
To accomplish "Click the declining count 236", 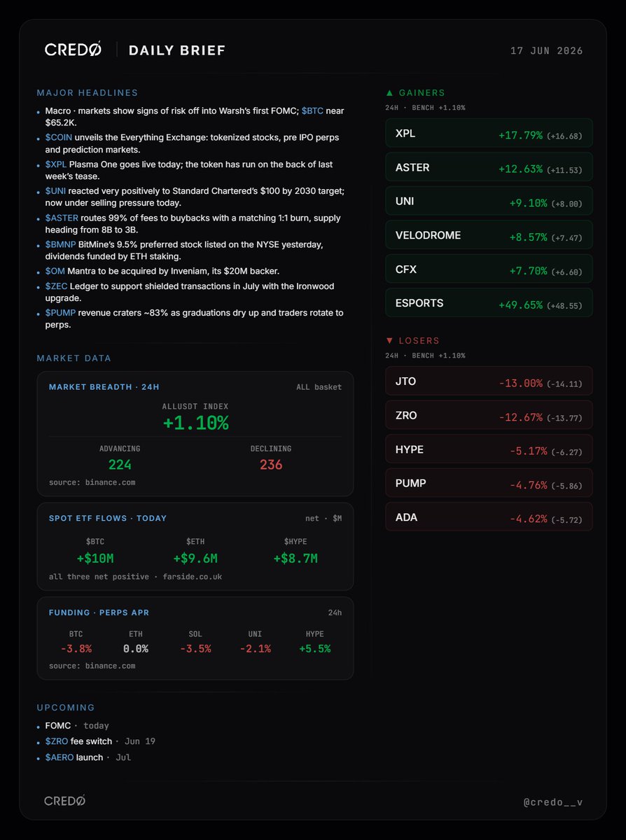I will click(x=271, y=465).
